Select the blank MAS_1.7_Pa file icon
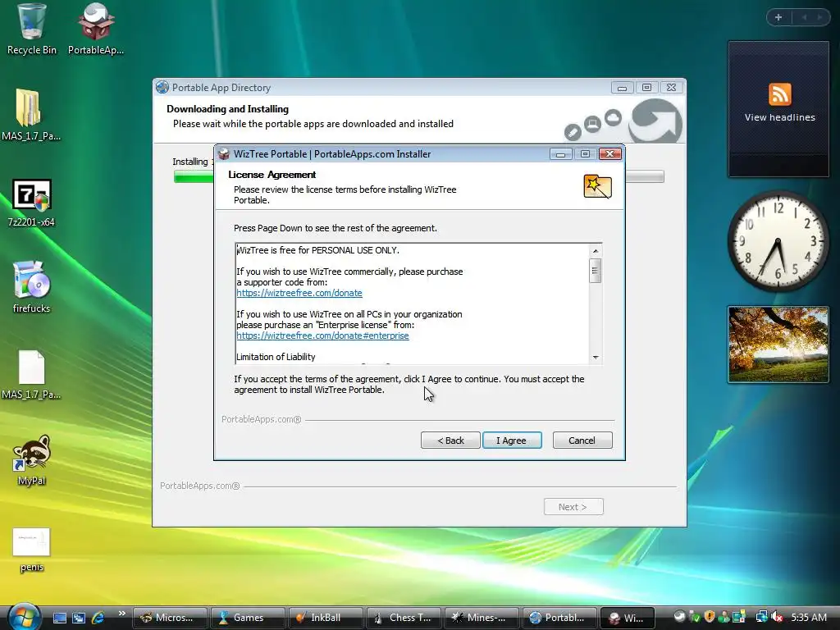Image resolution: width=840 pixels, height=630 pixels. coord(31,375)
